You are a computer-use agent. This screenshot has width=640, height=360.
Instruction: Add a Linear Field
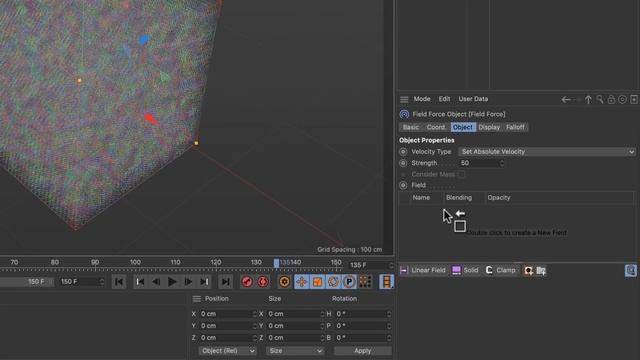[x=423, y=270]
